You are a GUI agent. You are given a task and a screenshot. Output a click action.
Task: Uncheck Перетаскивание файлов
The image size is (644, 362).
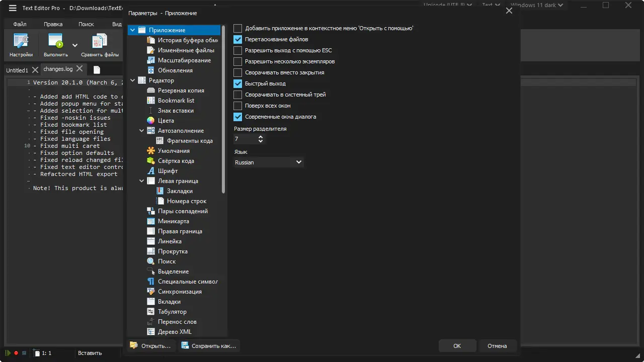click(x=238, y=39)
